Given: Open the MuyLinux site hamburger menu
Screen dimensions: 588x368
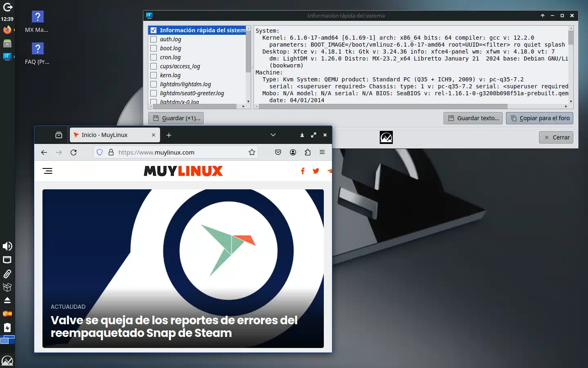Looking at the screenshot, I should pyautogui.click(x=48, y=171).
